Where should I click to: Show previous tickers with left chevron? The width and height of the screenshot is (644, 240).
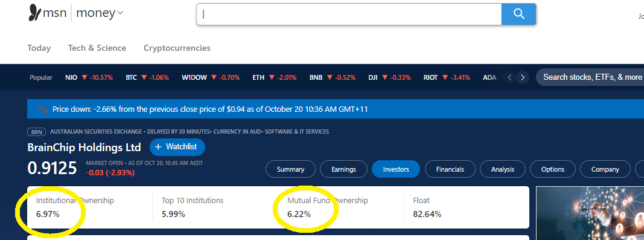pyautogui.click(x=509, y=77)
